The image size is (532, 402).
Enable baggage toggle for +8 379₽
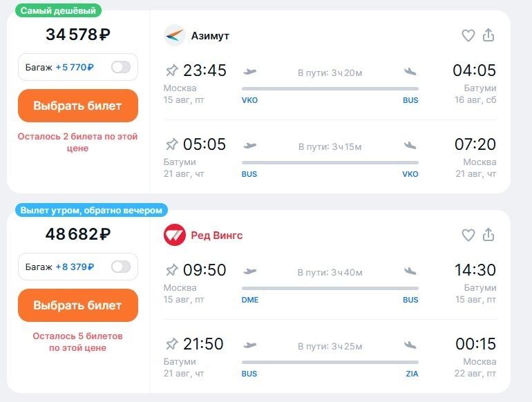[120, 267]
